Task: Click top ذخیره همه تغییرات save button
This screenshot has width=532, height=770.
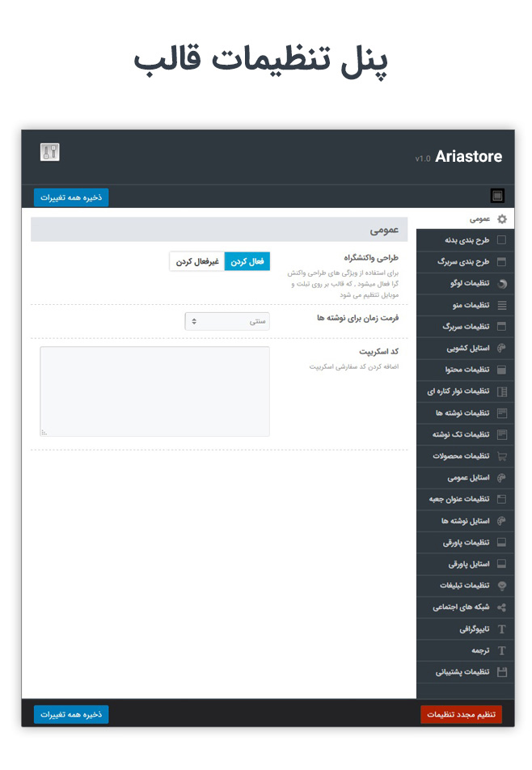Action: click(71, 197)
